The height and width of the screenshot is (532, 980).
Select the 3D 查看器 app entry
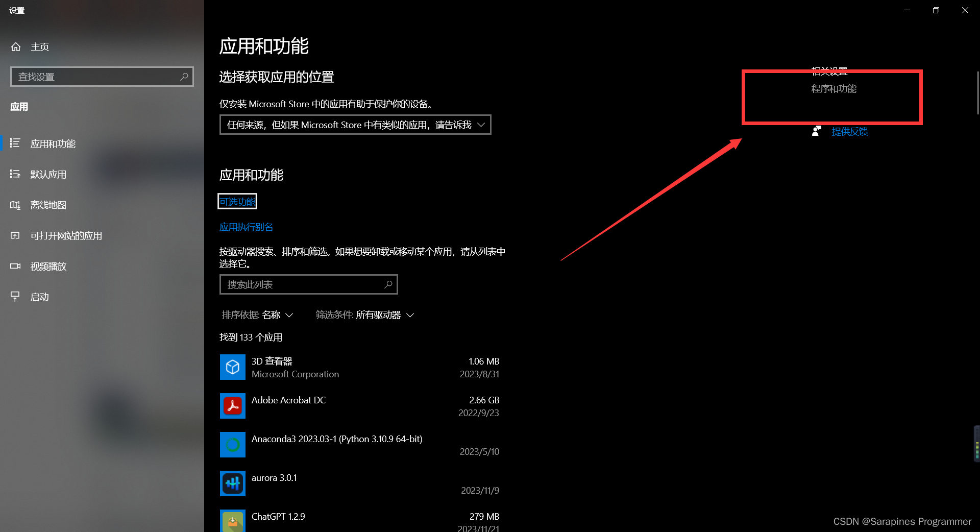click(360, 367)
